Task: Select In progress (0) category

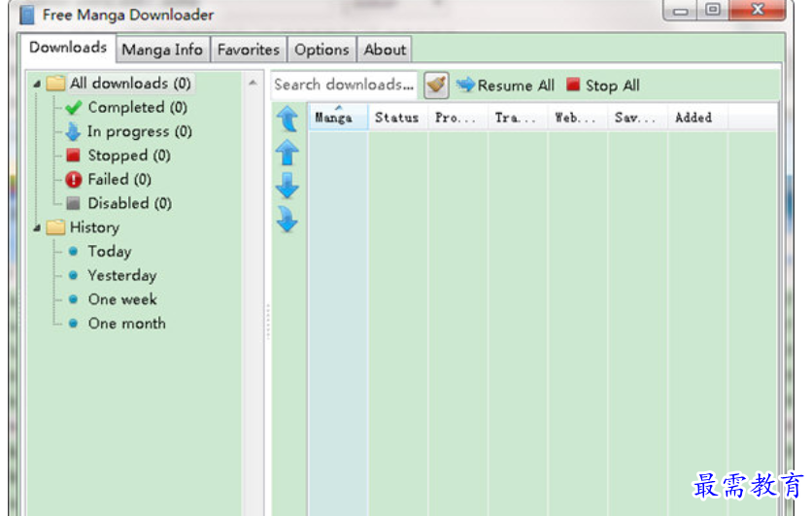Action: 139,131
